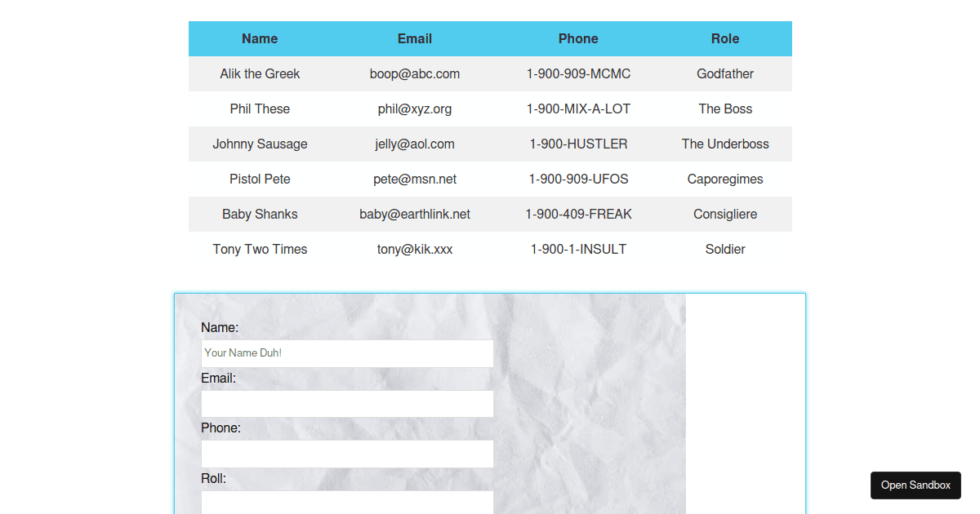Viewport: 980px width, 514px height.
Task: Click the Email input field in the form
Action: point(347,403)
